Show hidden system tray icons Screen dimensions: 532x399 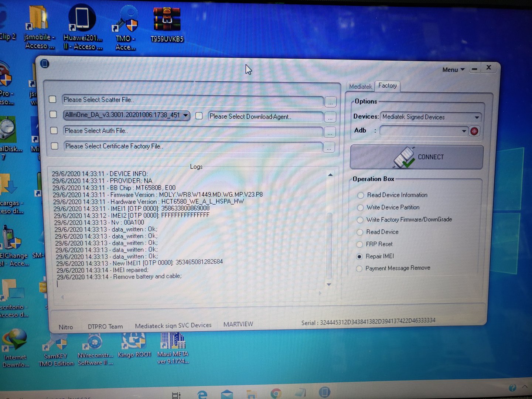tap(525, 386)
